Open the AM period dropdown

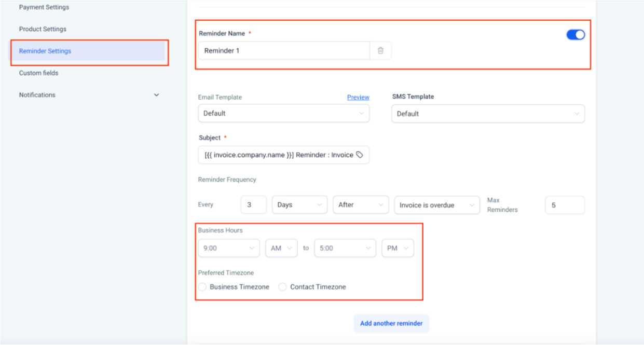point(281,248)
